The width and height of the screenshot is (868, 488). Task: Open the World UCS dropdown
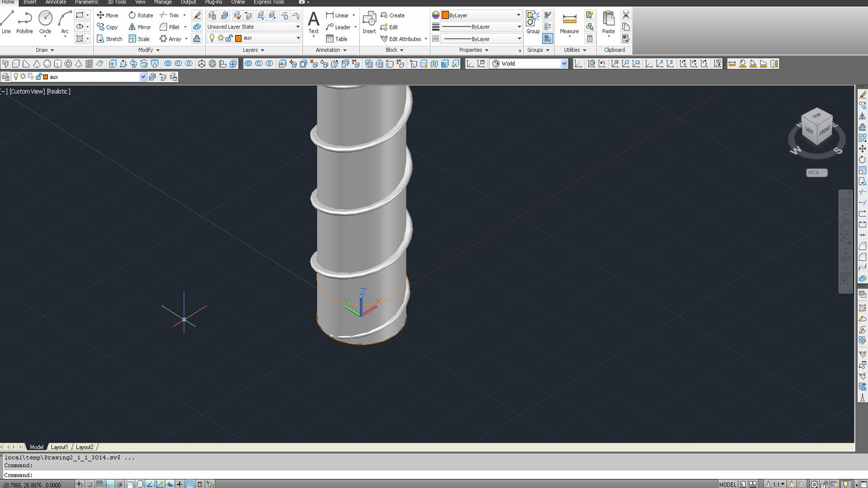click(529, 64)
